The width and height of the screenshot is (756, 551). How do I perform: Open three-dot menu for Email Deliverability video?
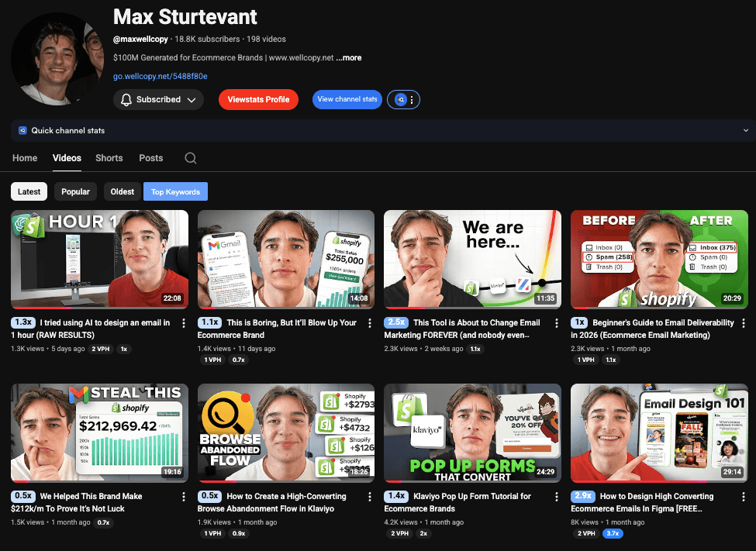tap(743, 323)
